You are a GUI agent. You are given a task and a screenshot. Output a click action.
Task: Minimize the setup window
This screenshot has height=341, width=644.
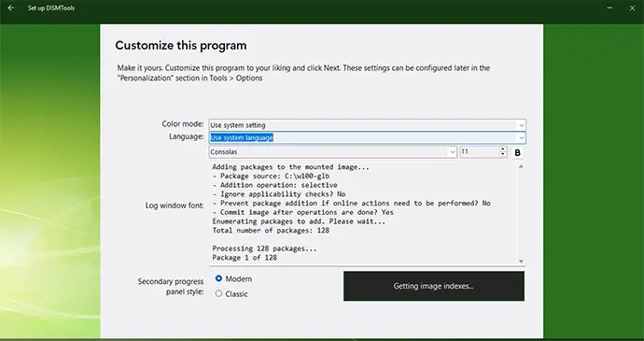tap(609, 7)
